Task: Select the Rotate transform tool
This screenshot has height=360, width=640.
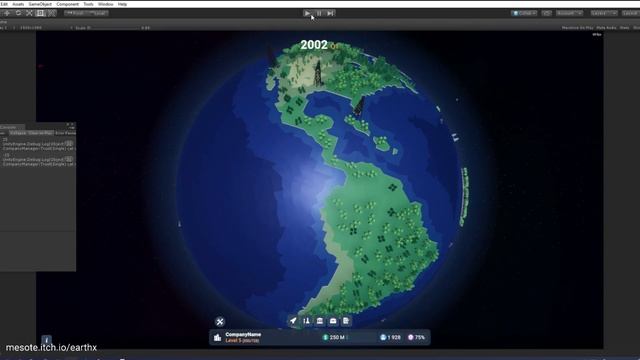Action: point(18,13)
